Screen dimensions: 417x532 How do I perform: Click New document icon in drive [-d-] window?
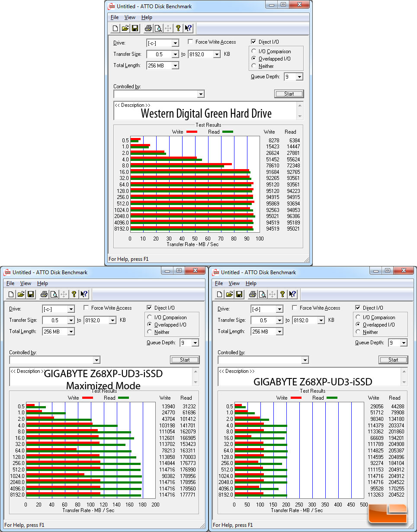coord(220,295)
